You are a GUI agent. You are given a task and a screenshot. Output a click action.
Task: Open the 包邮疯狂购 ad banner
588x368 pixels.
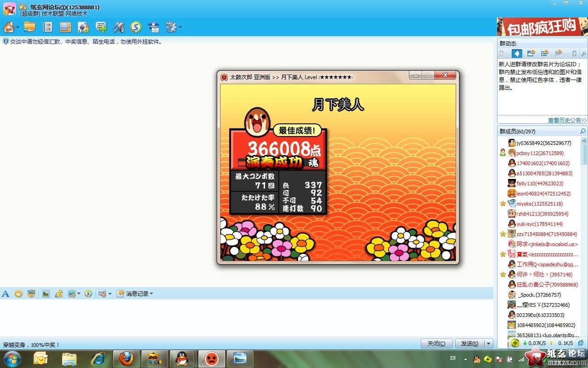tap(543, 27)
